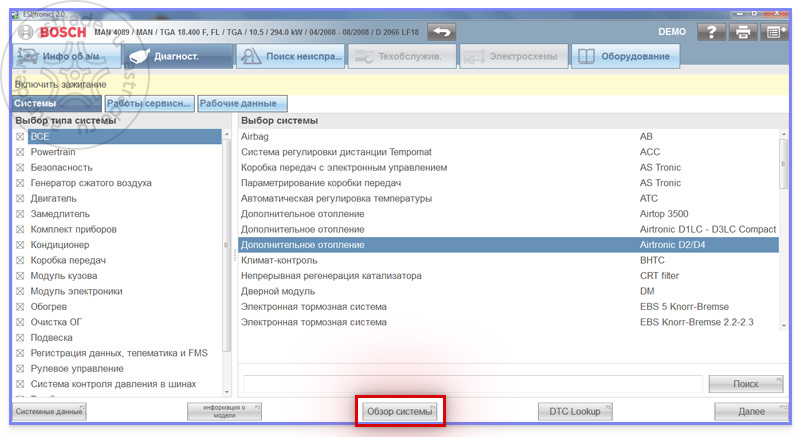Viewport: 799px width, 437px height.
Task: Open help via the question mark icon
Action: 711,32
